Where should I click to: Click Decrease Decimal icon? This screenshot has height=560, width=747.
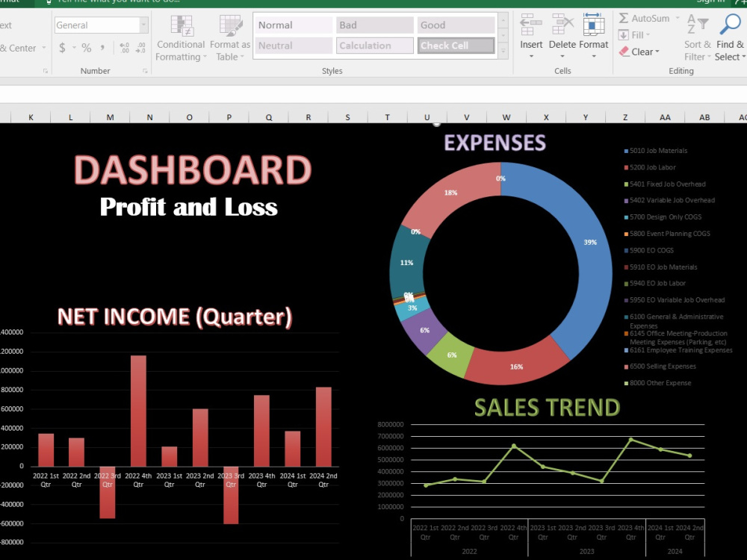coord(140,48)
